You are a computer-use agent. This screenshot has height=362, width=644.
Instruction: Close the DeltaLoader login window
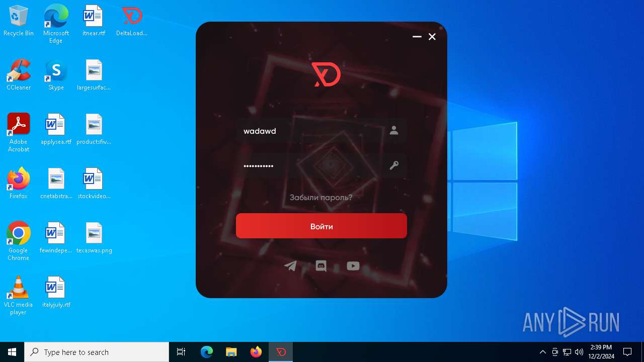coord(432,37)
